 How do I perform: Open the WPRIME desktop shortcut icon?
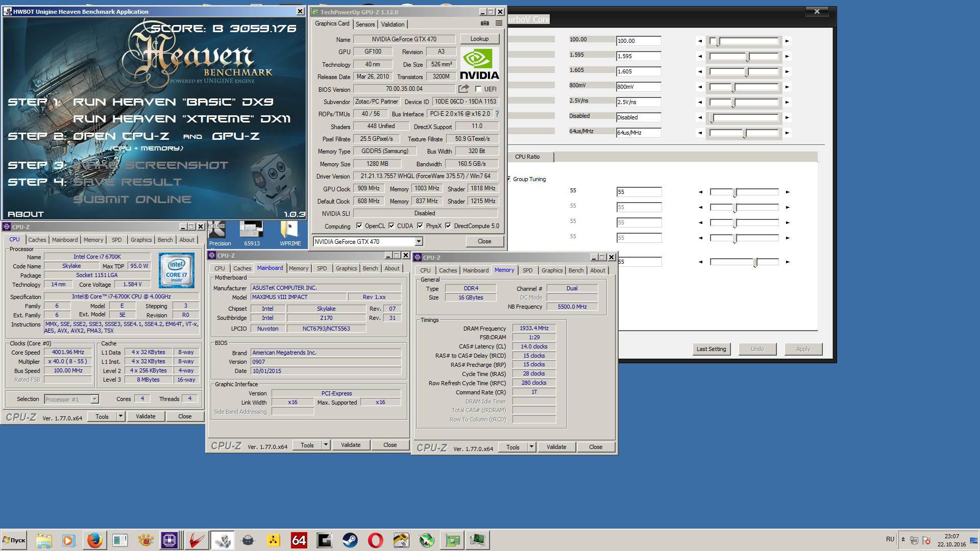point(290,233)
